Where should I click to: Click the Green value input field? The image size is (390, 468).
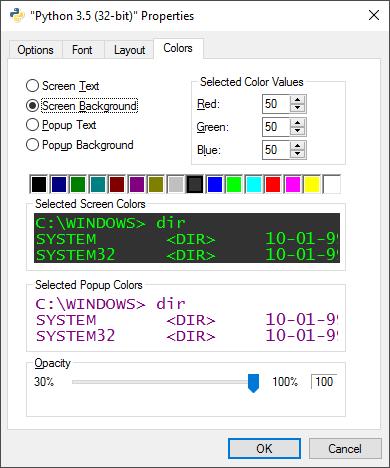[x=276, y=127]
